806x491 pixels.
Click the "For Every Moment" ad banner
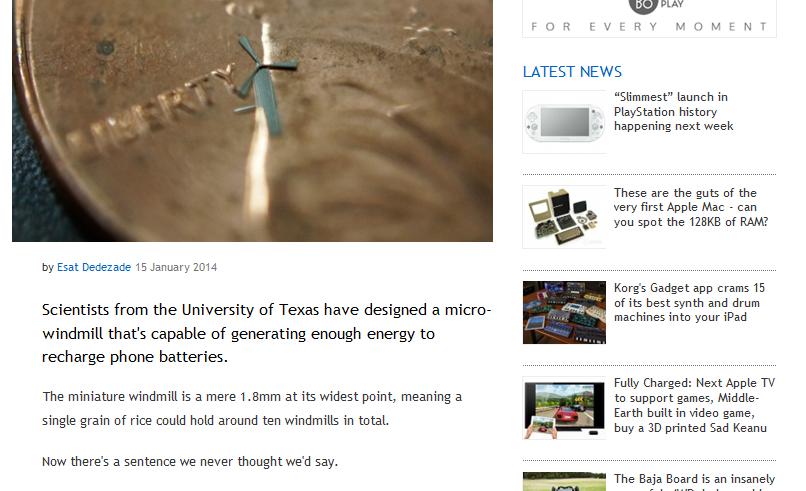pyautogui.click(x=649, y=19)
